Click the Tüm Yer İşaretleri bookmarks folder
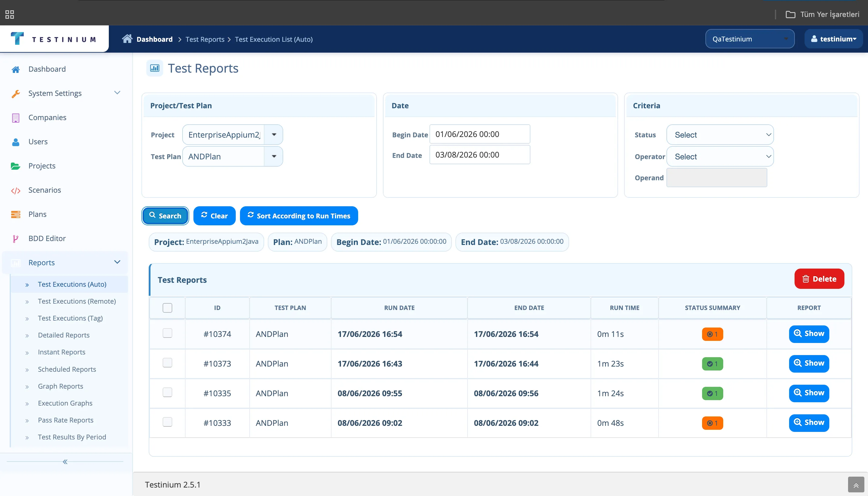The image size is (868, 496). (822, 14)
